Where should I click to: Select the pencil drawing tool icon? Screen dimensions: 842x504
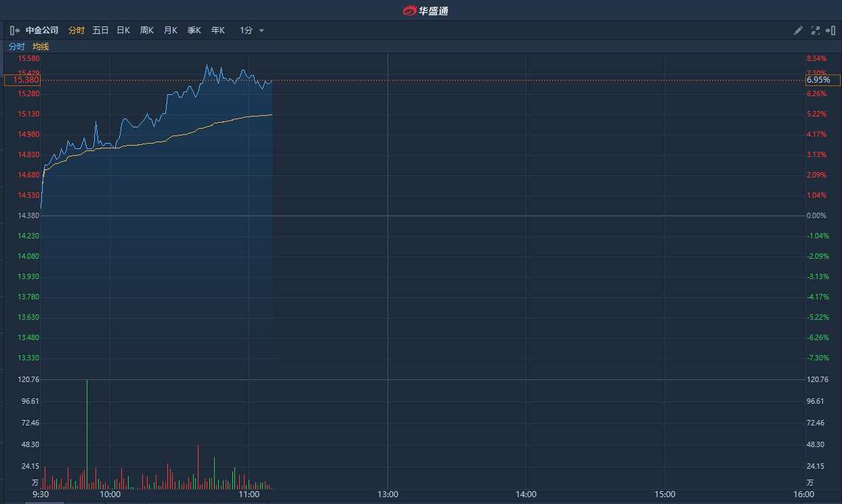pyautogui.click(x=799, y=30)
